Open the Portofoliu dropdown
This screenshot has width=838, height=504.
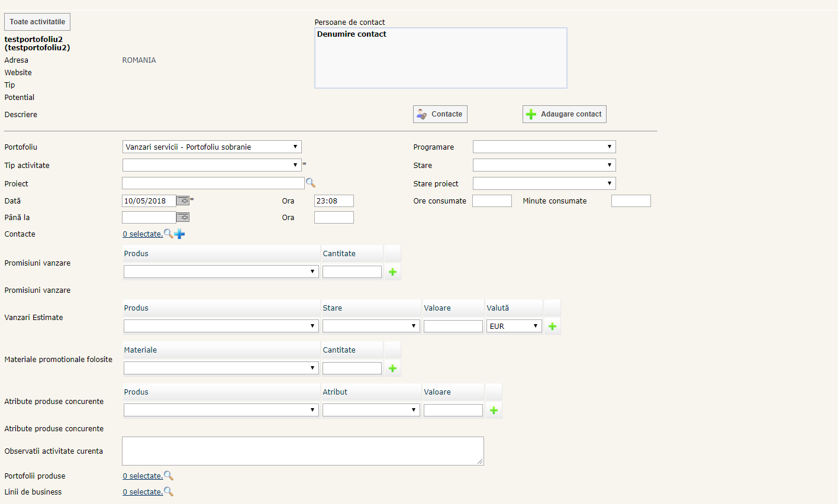tap(212, 147)
